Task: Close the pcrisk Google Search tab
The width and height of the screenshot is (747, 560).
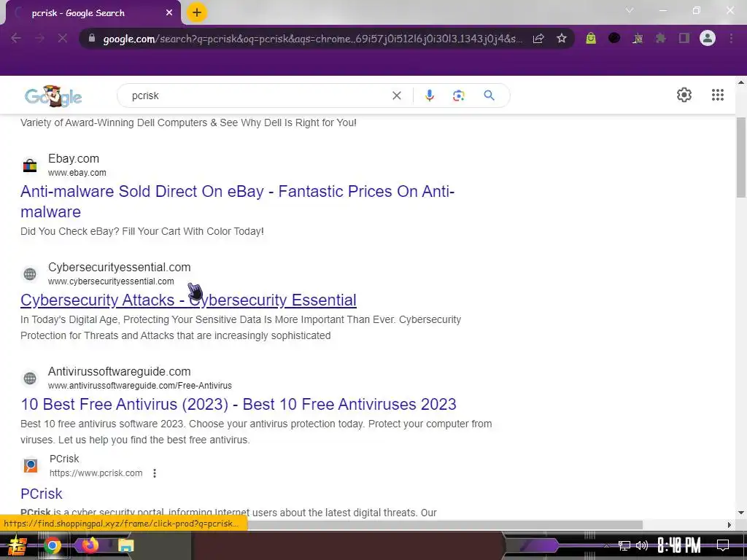Action: 169,13
